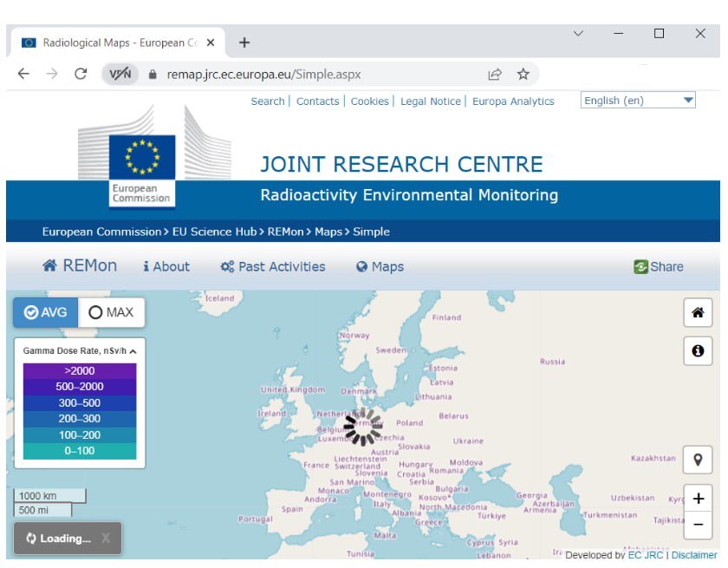Image resolution: width=728 pixels, height=568 pixels.
Task: Click the URL address bar field
Action: [321, 75]
